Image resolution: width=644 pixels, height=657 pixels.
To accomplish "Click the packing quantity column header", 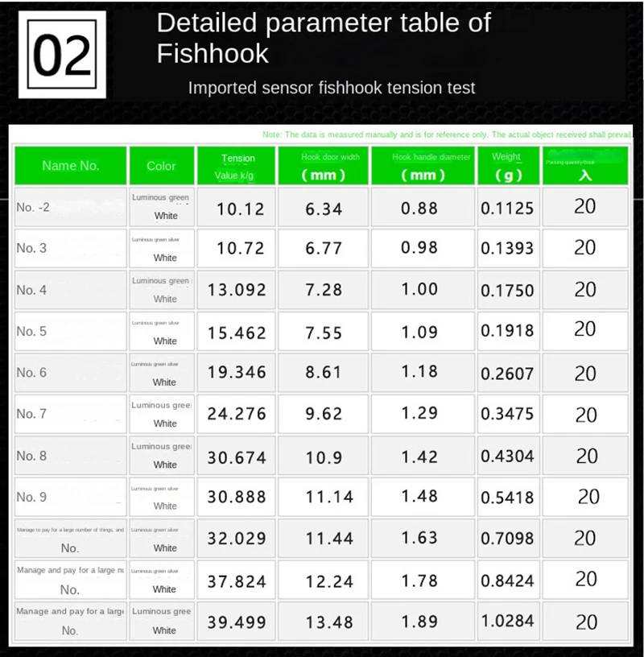I will click(x=585, y=166).
